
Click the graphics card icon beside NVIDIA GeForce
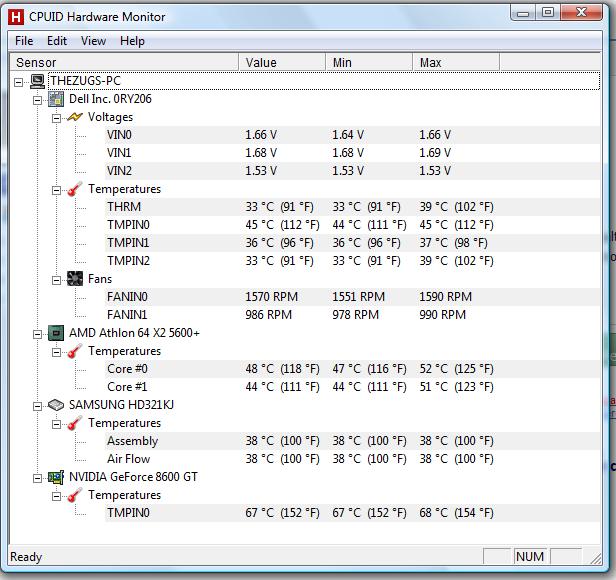[x=56, y=477]
